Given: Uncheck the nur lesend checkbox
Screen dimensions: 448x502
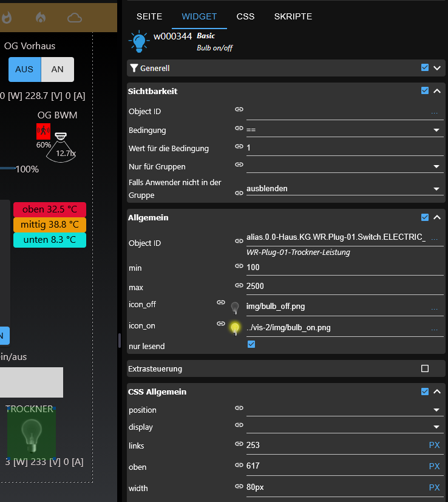Looking at the screenshot, I should pos(251,345).
